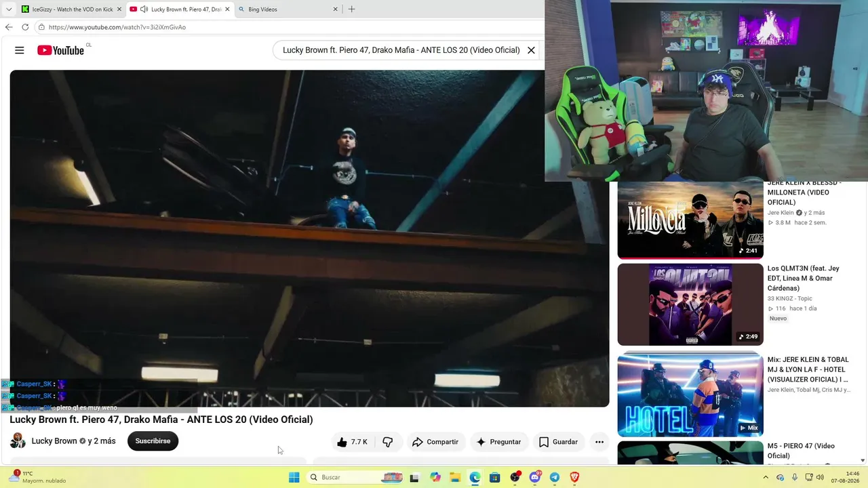Click inside the YouTube search field
The width and height of the screenshot is (868, 488).
[401, 50]
